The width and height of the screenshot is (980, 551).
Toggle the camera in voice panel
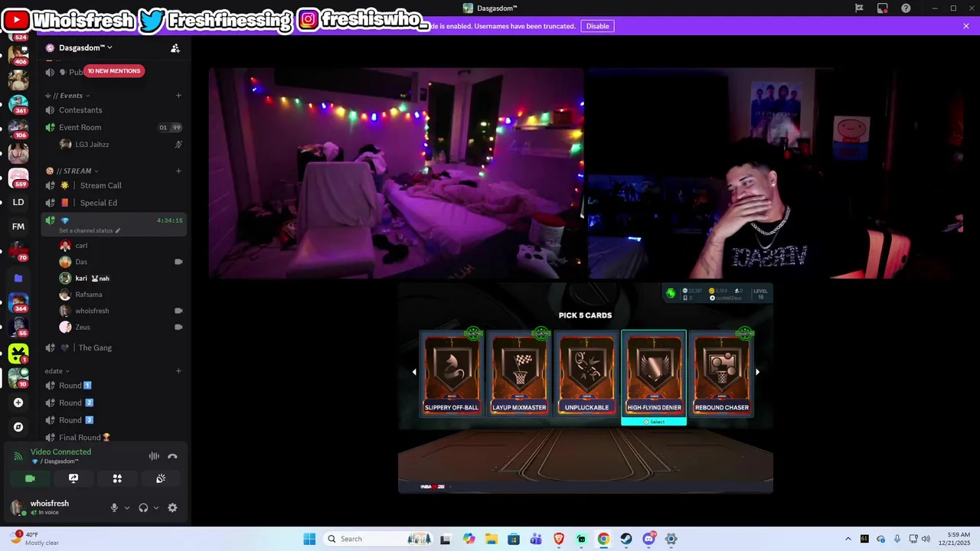(x=30, y=478)
